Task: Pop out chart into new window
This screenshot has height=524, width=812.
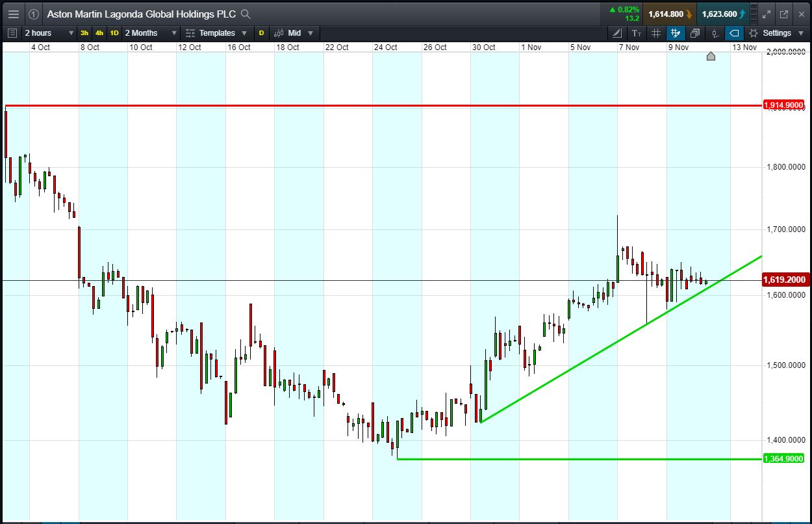Action: click(784, 14)
